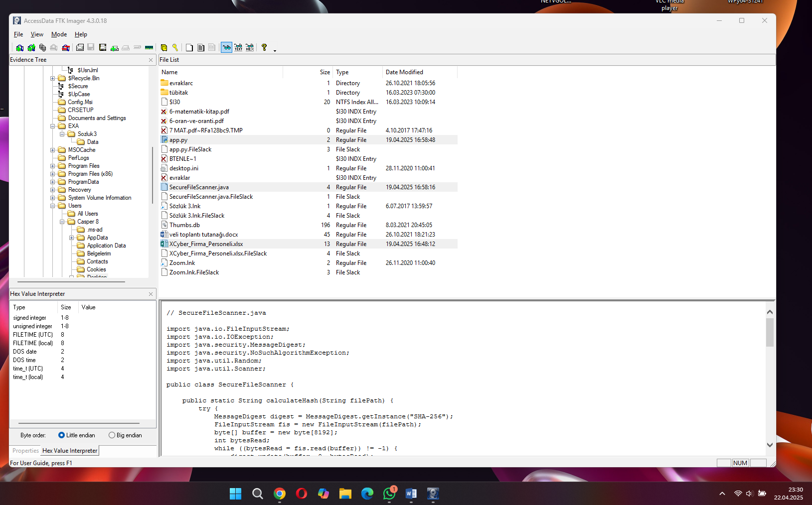This screenshot has height=505, width=812.
Task: Click the yellow question mark Help icon
Action: click(264, 48)
